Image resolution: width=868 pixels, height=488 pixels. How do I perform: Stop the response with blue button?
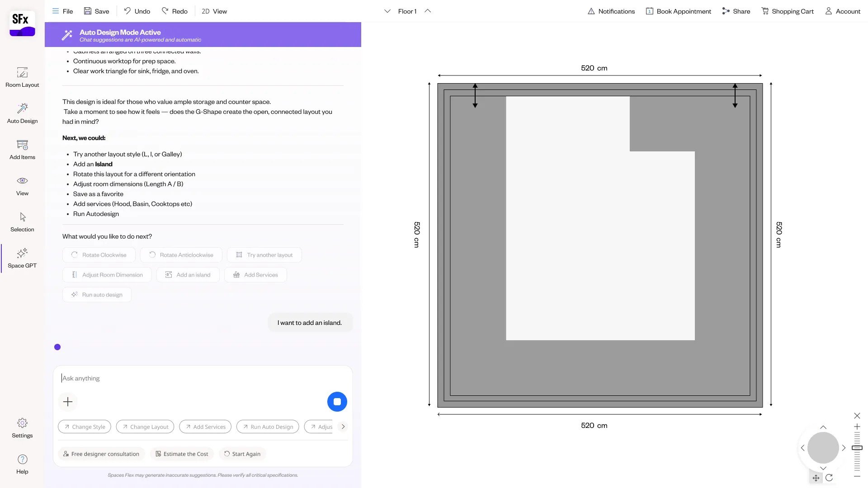tap(337, 402)
